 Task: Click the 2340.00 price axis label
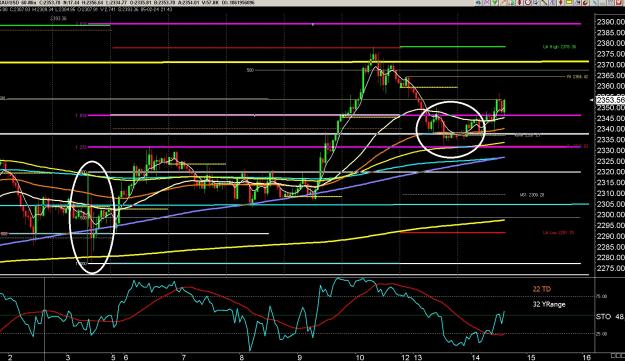(610, 129)
